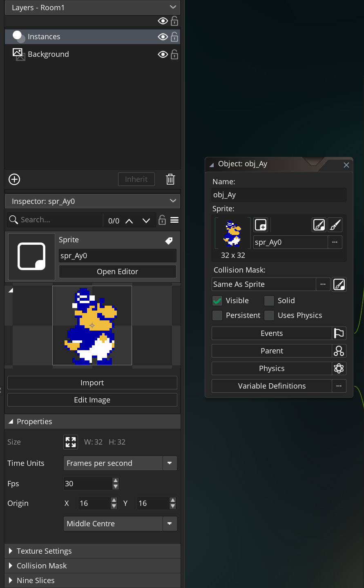
Task: Select the Instances layer row
Action: (92, 37)
